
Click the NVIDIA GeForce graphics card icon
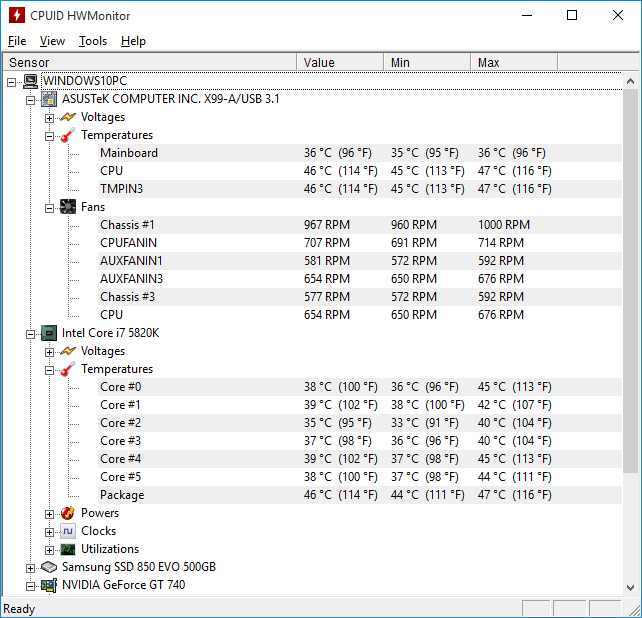49,585
